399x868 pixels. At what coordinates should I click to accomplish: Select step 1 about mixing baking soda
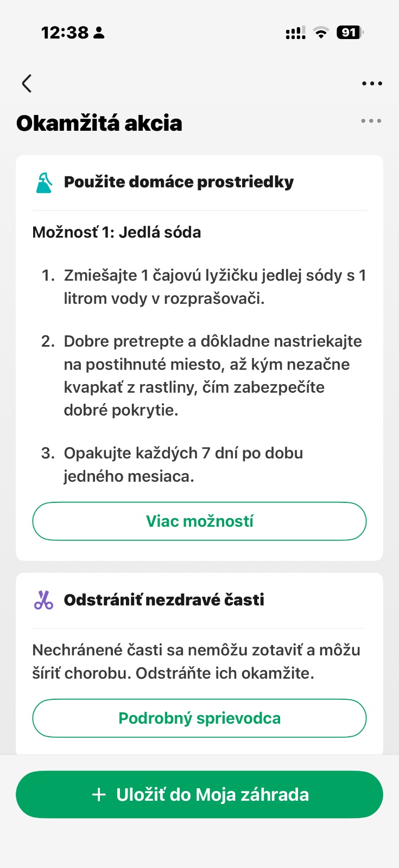click(x=214, y=287)
